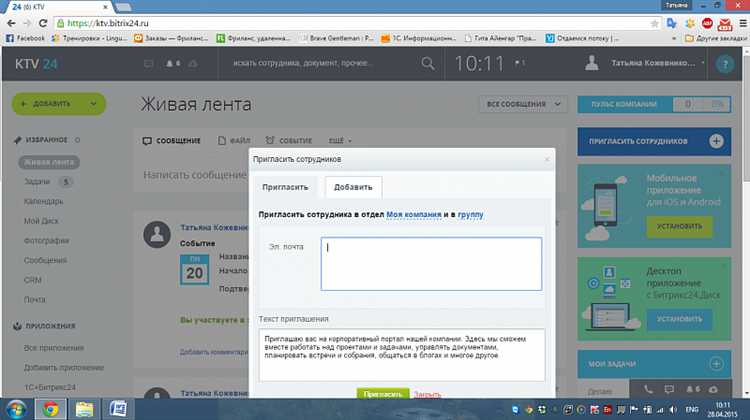Open the chat messages icon in header
This screenshot has width=750, height=420.
point(149,64)
